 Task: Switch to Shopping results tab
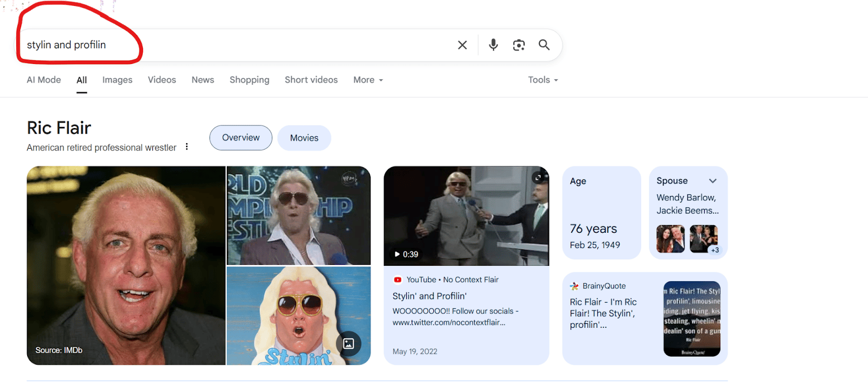[x=250, y=80]
